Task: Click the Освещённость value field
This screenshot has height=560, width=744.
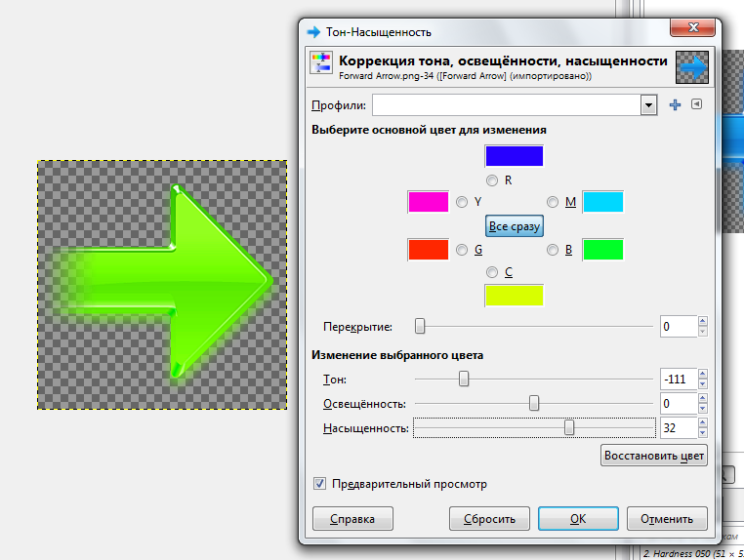Action: point(679,403)
